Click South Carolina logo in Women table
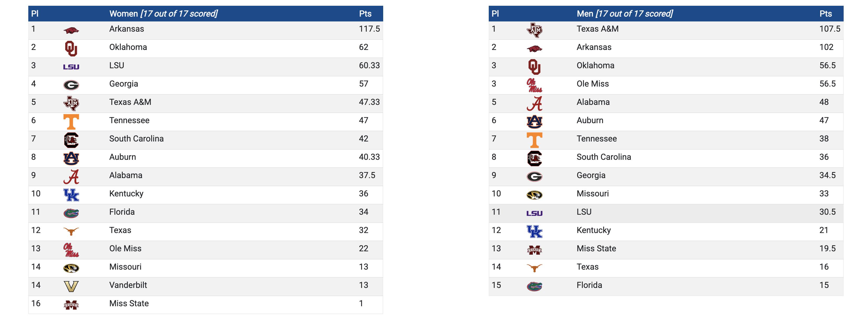The height and width of the screenshot is (318, 868). tap(71, 140)
